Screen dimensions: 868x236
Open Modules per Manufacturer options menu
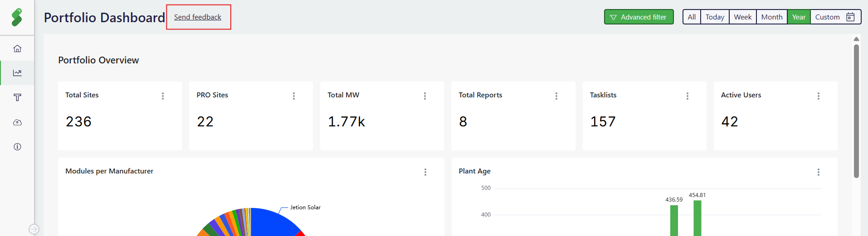[x=425, y=172]
